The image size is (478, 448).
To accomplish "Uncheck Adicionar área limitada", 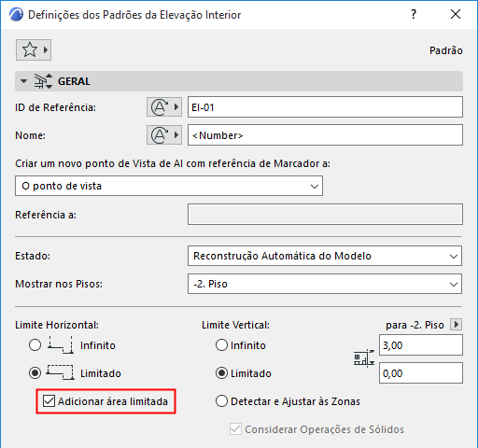I will tap(49, 401).
